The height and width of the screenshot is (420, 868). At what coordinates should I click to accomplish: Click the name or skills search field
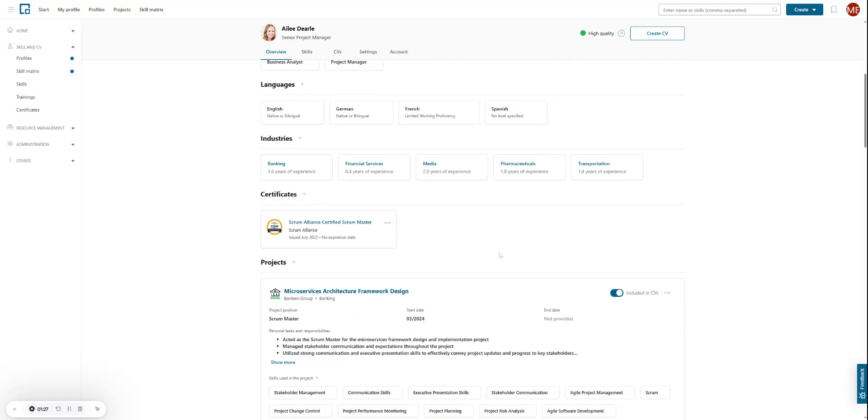pos(719,10)
